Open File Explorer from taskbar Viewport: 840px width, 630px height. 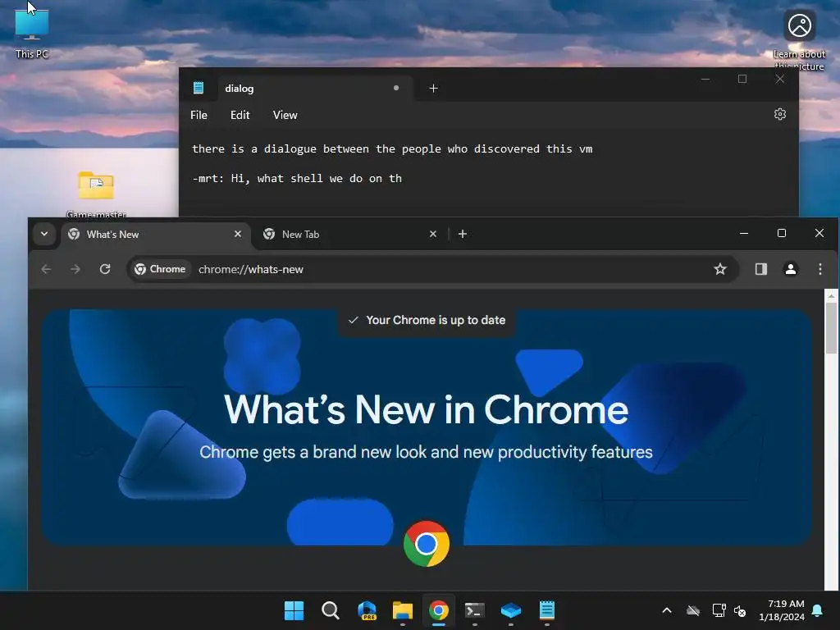(402, 610)
